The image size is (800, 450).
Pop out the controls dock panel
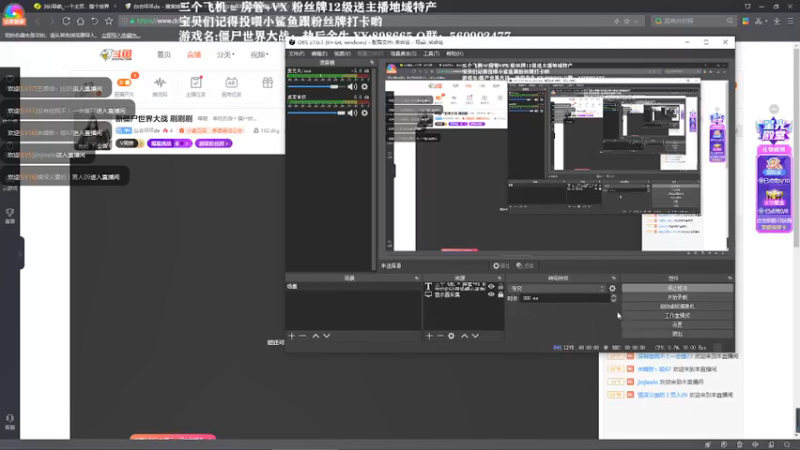(730, 278)
